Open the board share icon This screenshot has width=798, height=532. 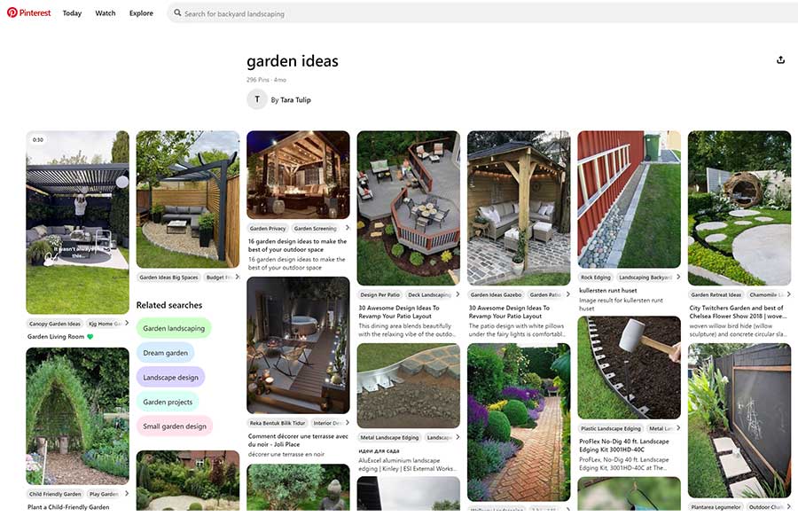pos(779,59)
